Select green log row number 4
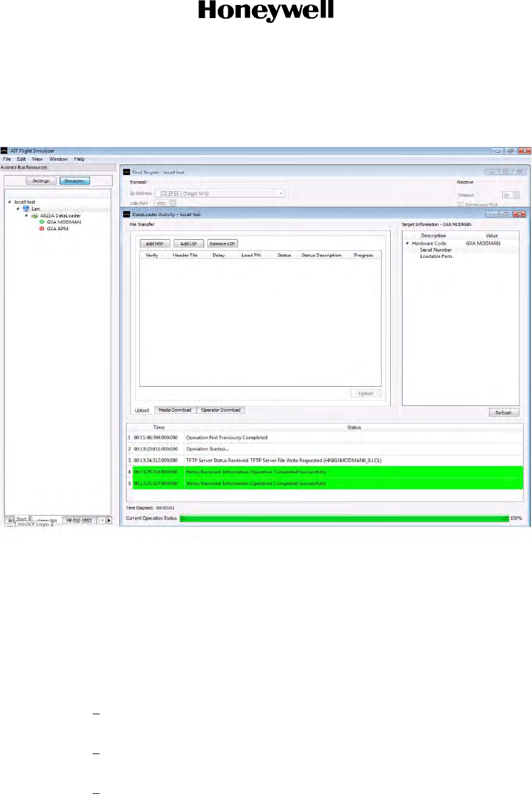Screen dimensions: 532x794 pyautogui.click(x=325, y=472)
